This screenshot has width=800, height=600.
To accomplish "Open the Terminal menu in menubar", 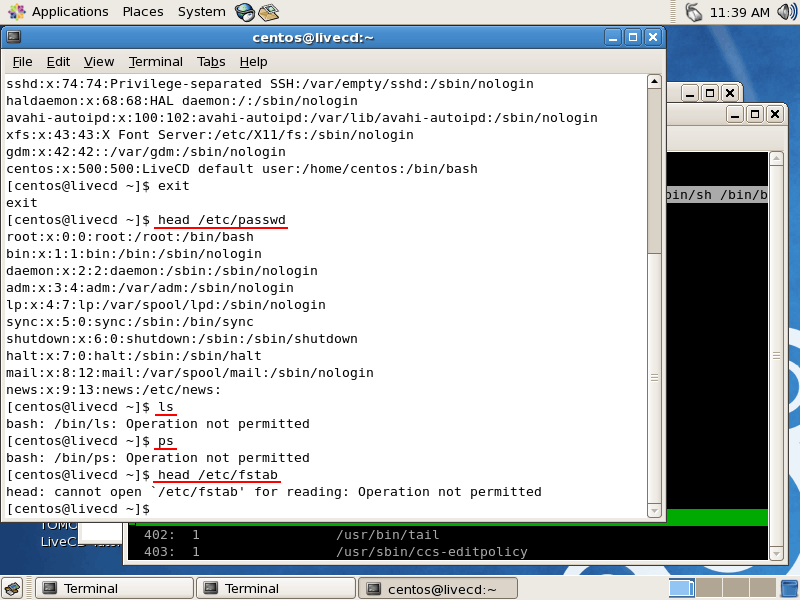I will (x=156, y=62).
